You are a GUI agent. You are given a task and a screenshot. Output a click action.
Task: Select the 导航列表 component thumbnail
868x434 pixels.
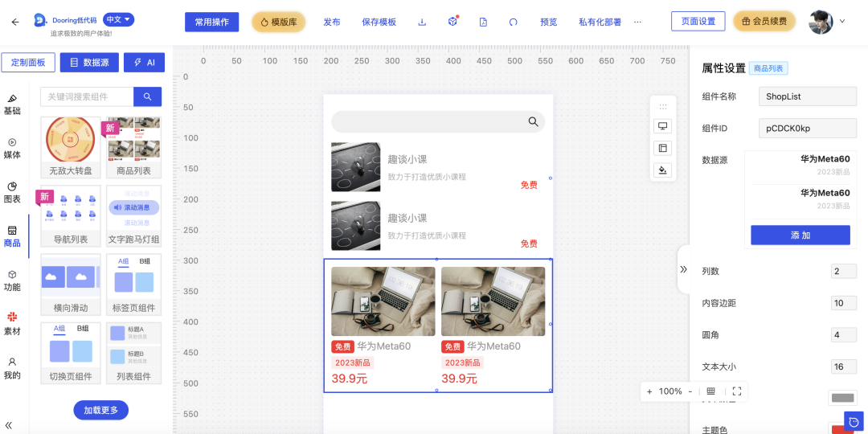pyautogui.click(x=71, y=216)
